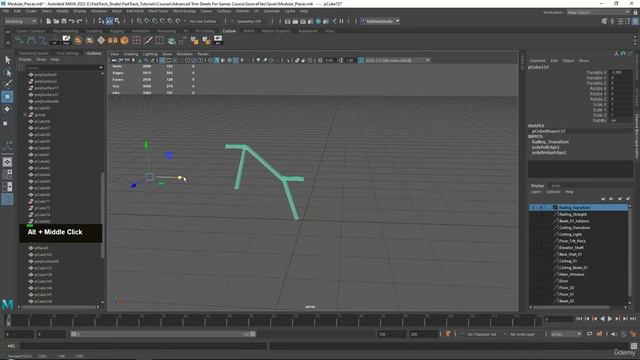This screenshot has width=640, height=360.
Task: Click the Undo arrow icon
Action: click(72, 21)
